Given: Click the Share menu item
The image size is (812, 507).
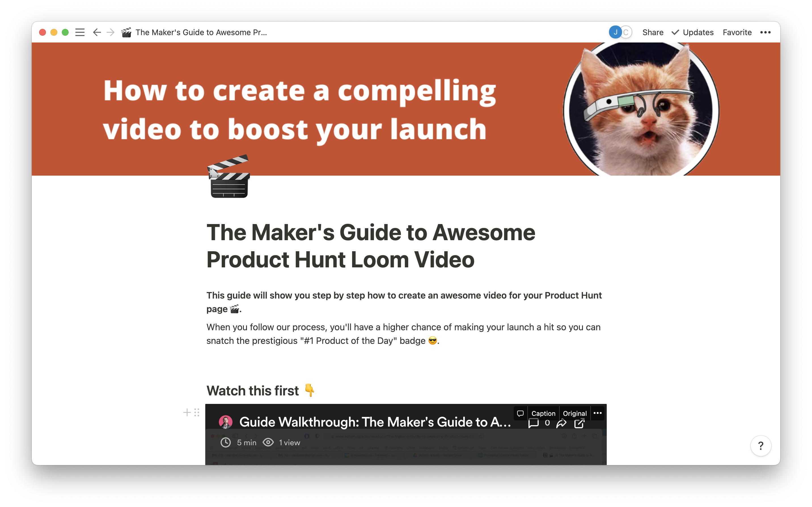Looking at the screenshot, I should [652, 32].
